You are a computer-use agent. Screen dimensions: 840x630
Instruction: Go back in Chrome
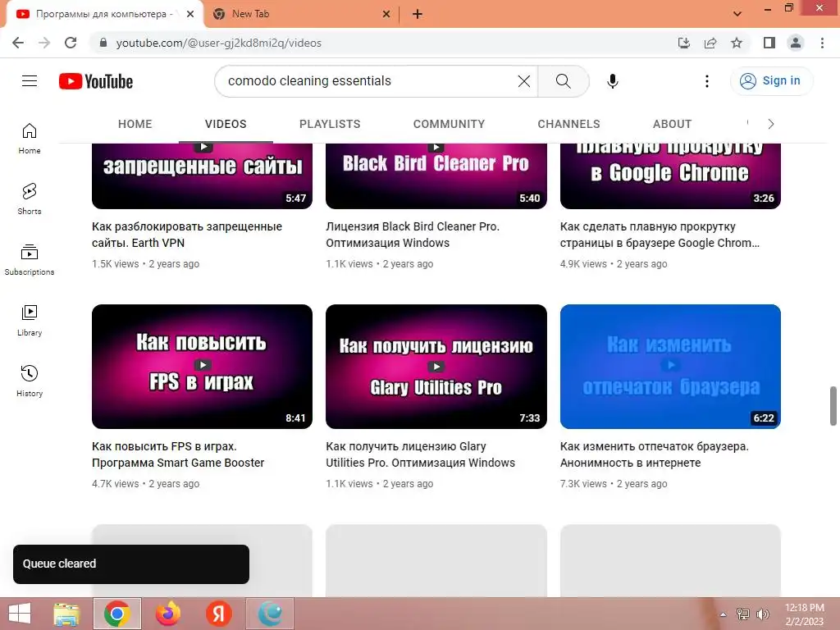[18, 43]
